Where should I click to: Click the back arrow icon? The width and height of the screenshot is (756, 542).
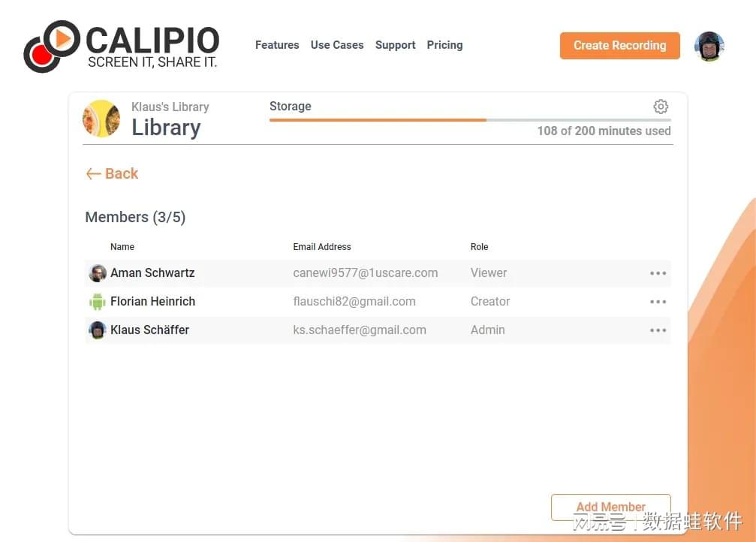(93, 174)
